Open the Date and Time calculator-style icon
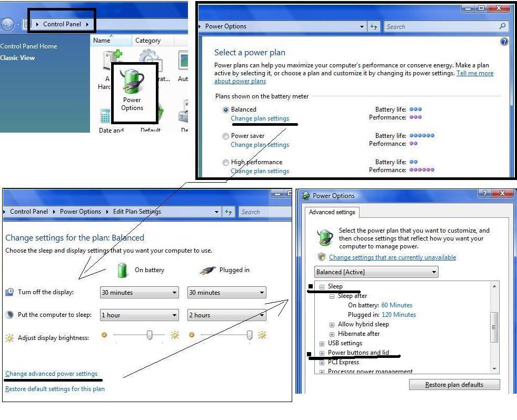 tap(105, 115)
